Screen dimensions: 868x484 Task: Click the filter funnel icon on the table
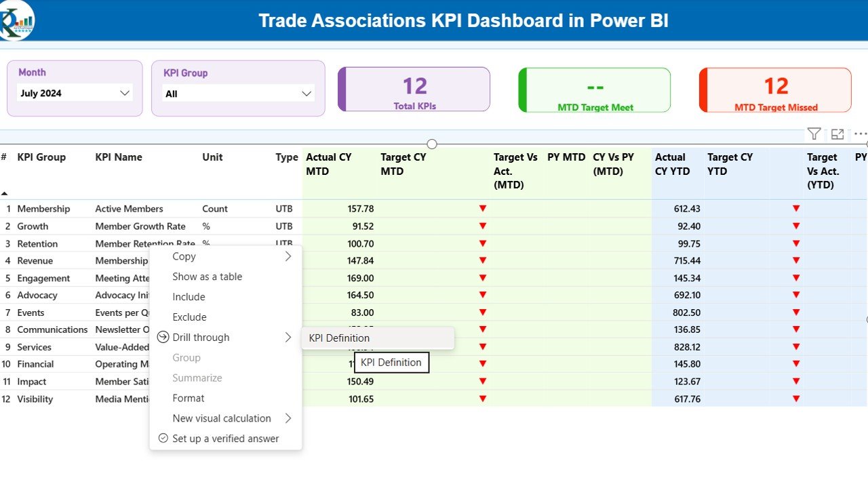coord(814,134)
